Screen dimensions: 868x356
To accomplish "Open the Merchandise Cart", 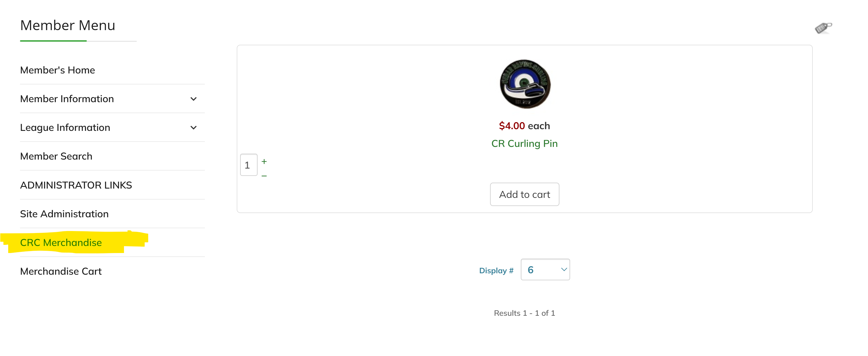I will [61, 272].
